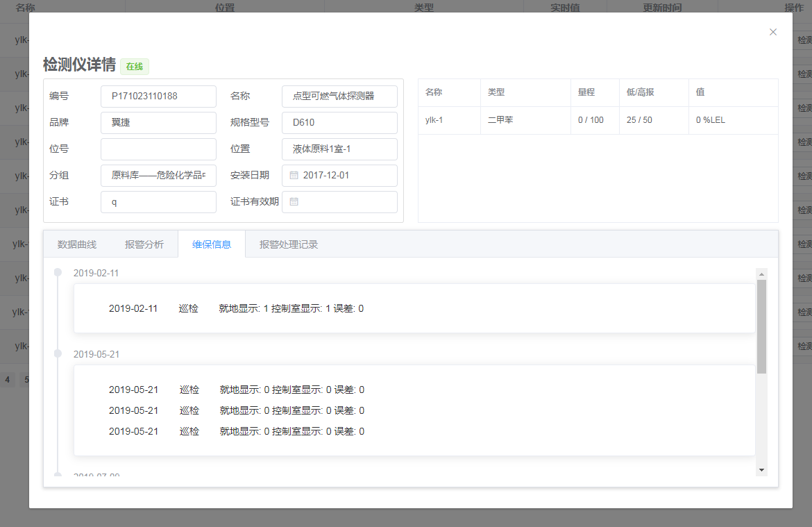Image resolution: width=812 pixels, height=527 pixels.
Task: Click the 规格型号 field showing D610
Action: click(x=339, y=123)
